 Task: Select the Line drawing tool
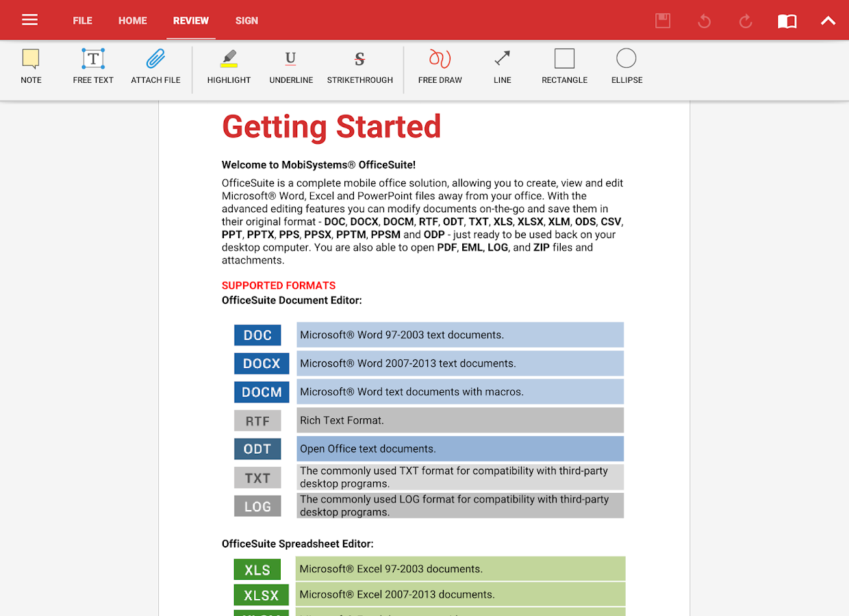(502, 66)
